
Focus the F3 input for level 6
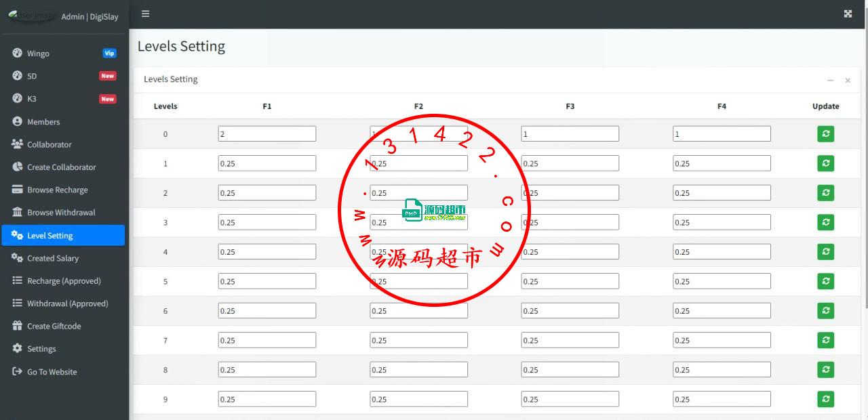point(570,311)
